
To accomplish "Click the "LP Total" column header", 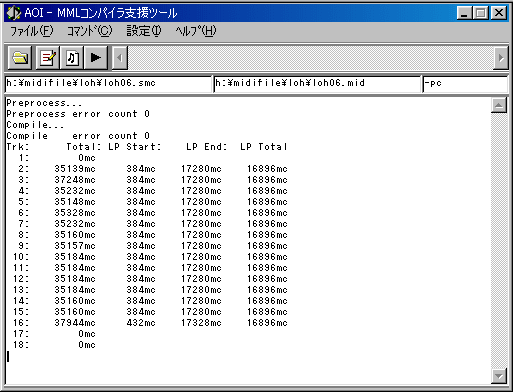I will 264,147.
